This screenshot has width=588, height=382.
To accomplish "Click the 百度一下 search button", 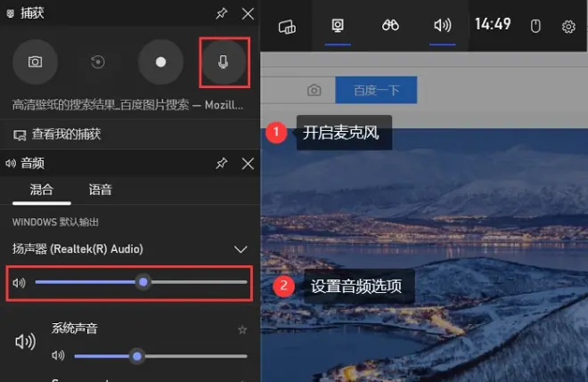I will [x=376, y=90].
